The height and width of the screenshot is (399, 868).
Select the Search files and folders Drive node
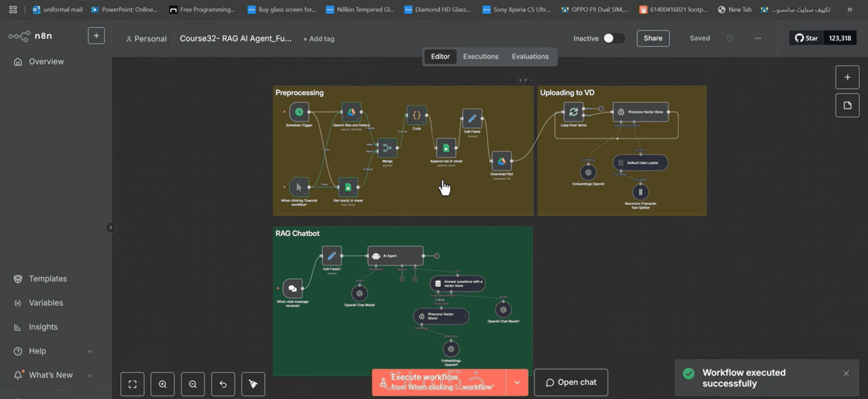click(x=351, y=112)
